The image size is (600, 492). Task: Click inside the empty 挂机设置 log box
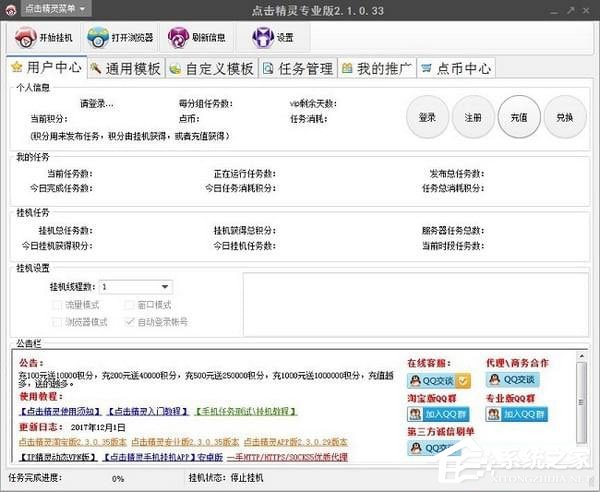click(416, 305)
